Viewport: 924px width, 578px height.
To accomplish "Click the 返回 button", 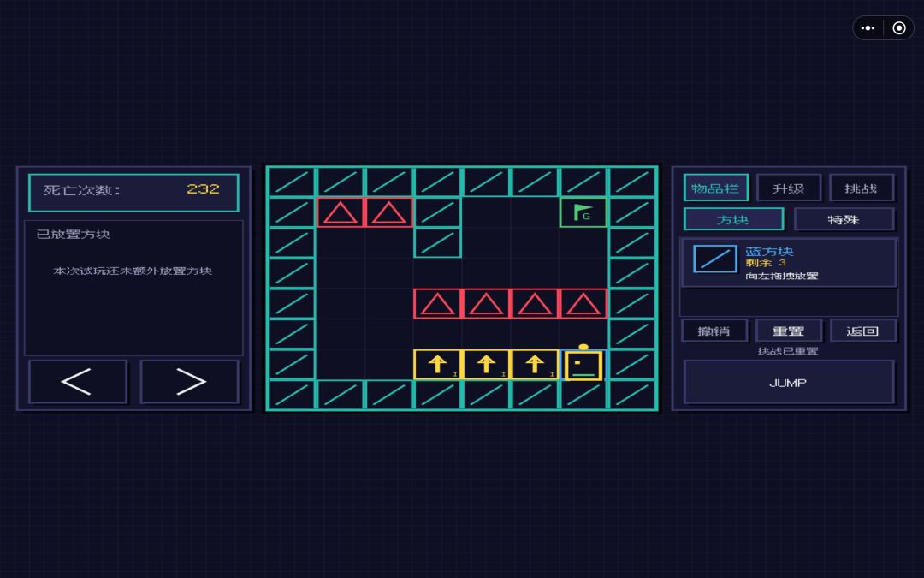I will (862, 331).
